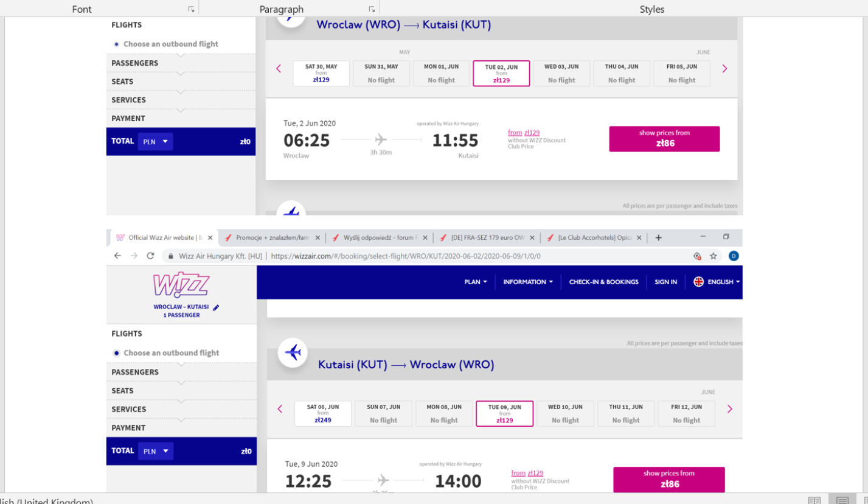Click the THU 11, JUN no-flight date card
This screenshot has height=504, width=868.
tap(626, 413)
